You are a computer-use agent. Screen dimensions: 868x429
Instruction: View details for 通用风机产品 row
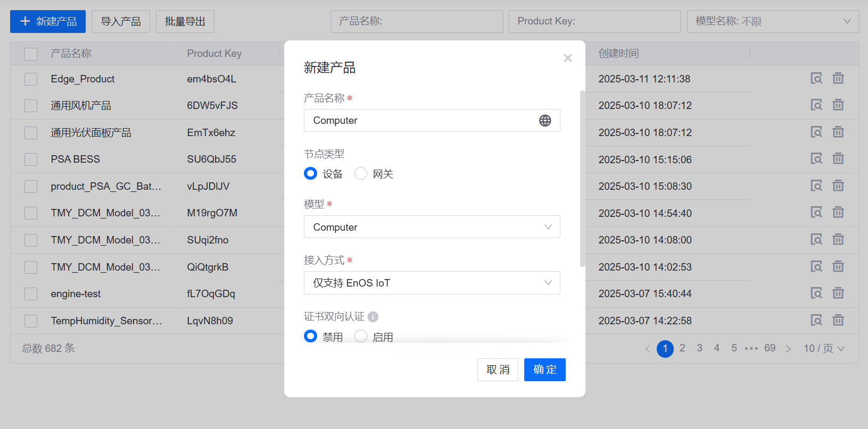tap(816, 105)
